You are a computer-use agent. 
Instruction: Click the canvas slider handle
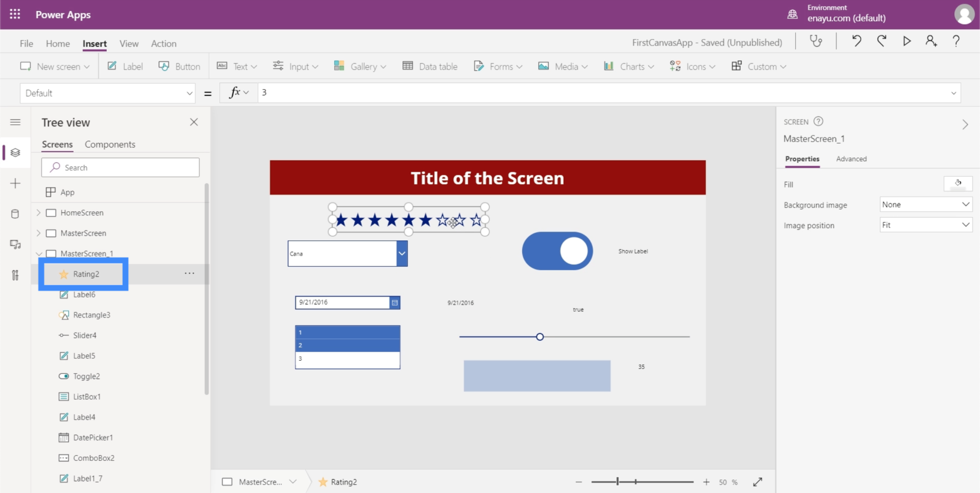pos(540,337)
